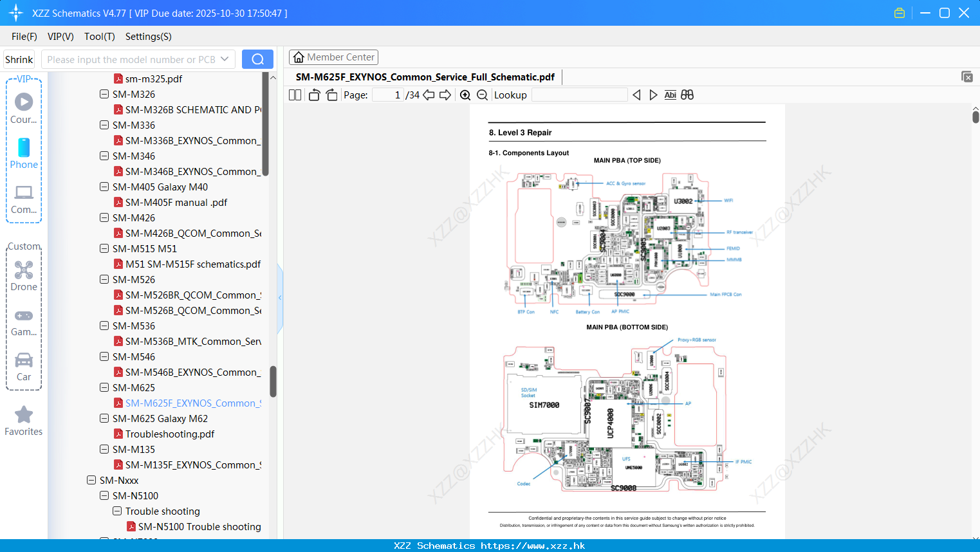
Task: Find previous lookup result triangle
Action: point(636,95)
